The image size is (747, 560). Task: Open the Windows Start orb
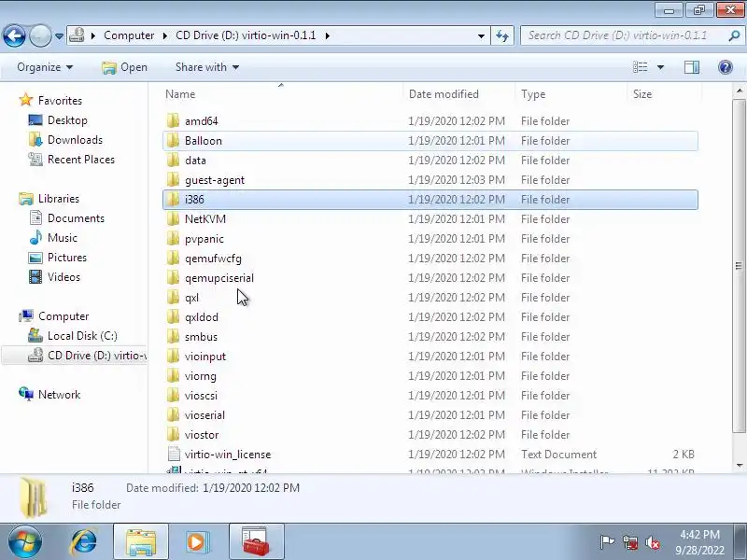tap(25, 542)
